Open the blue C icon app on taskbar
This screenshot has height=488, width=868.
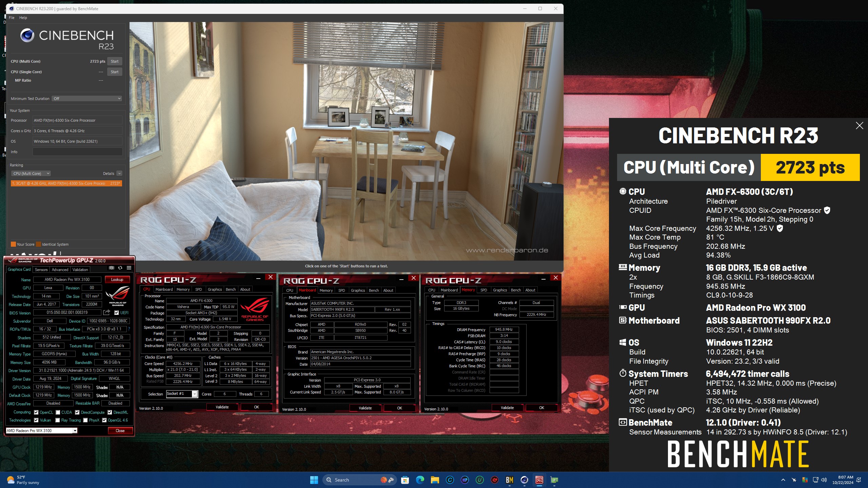tap(450, 480)
